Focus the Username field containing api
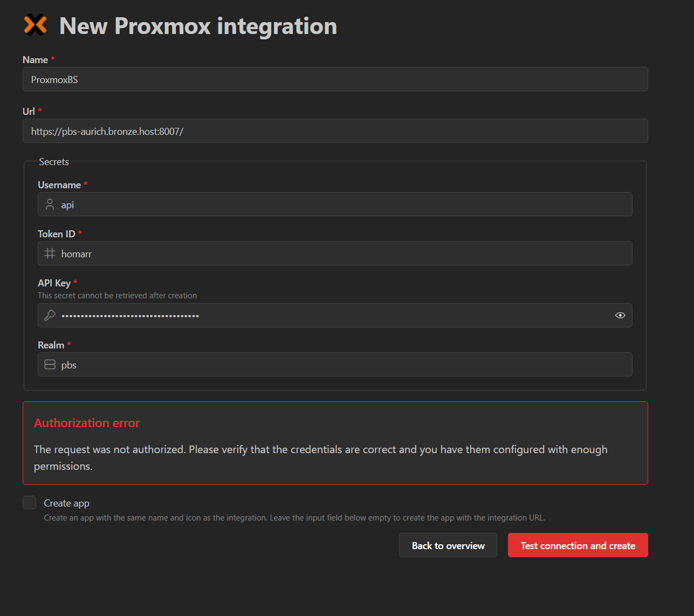 coord(335,204)
